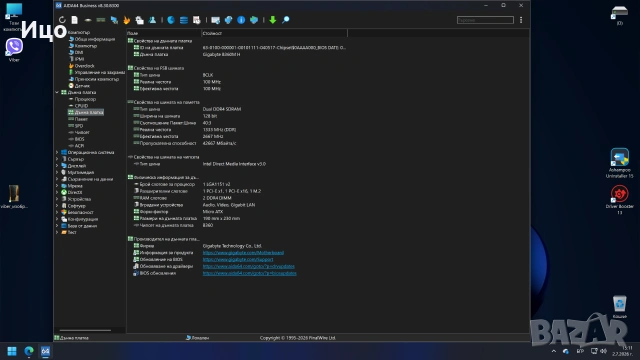Open the three-dot menu beside the search field
640x360 pixels.
521,20
